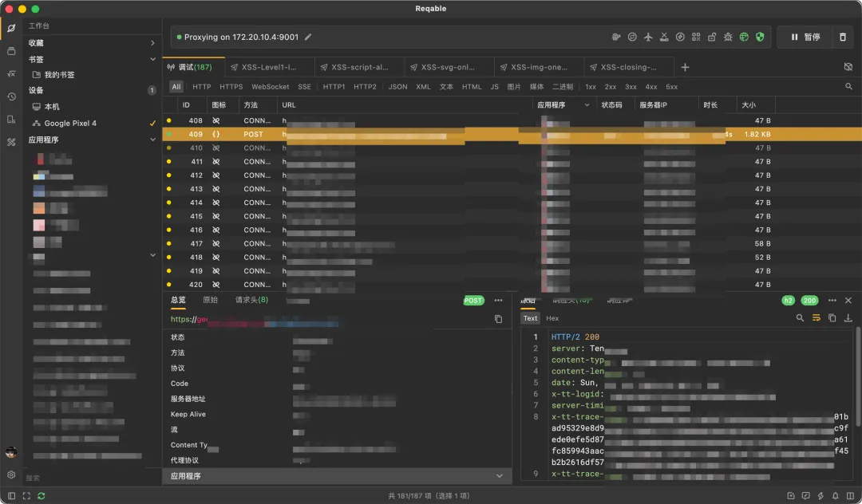Download the response body
The image size is (862, 504).
point(848,318)
